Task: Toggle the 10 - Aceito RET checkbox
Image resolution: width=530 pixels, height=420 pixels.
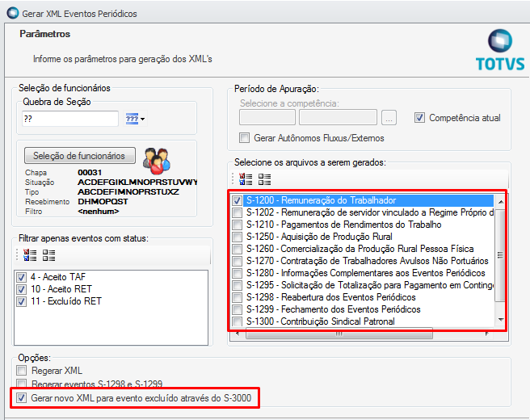Action: click(x=21, y=289)
